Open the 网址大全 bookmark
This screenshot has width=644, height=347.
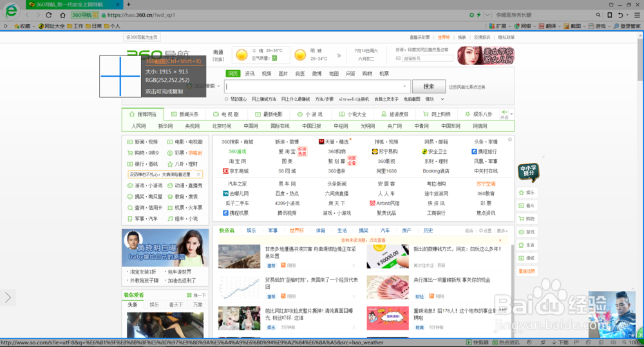(x=52, y=26)
